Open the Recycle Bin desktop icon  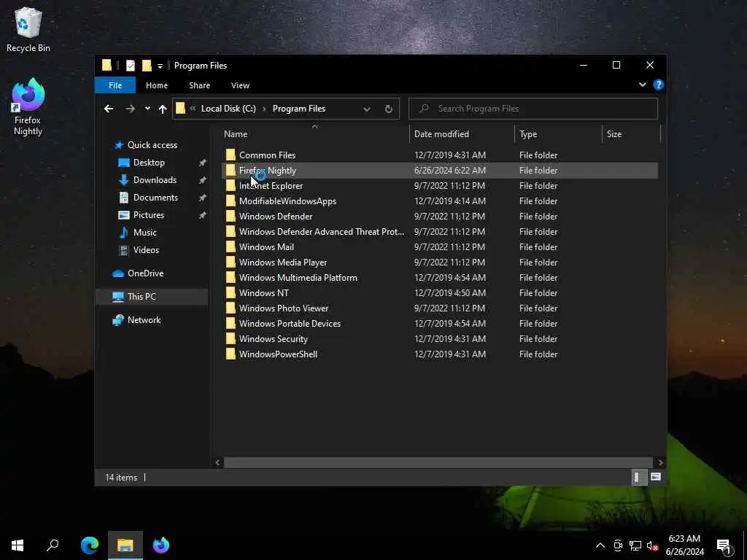coord(28,29)
